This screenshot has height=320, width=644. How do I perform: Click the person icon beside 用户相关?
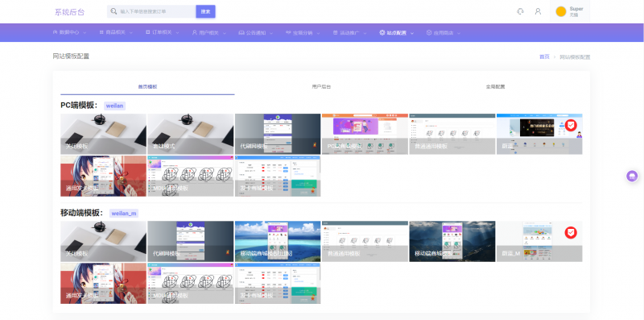coord(194,32)
